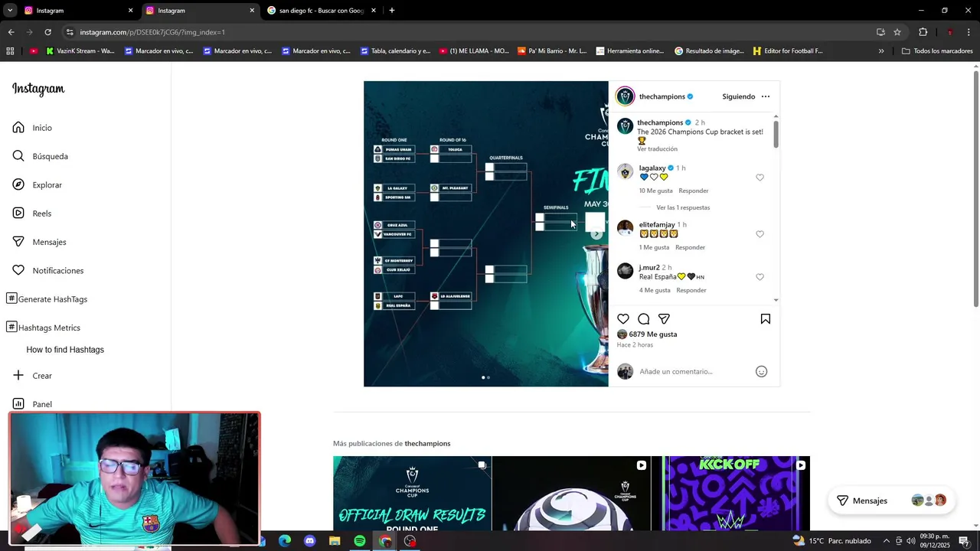The height and width of the screenshot is (551, 980).
Task: Open Tabla, calendario bookmark
Action: coord(396,51)
